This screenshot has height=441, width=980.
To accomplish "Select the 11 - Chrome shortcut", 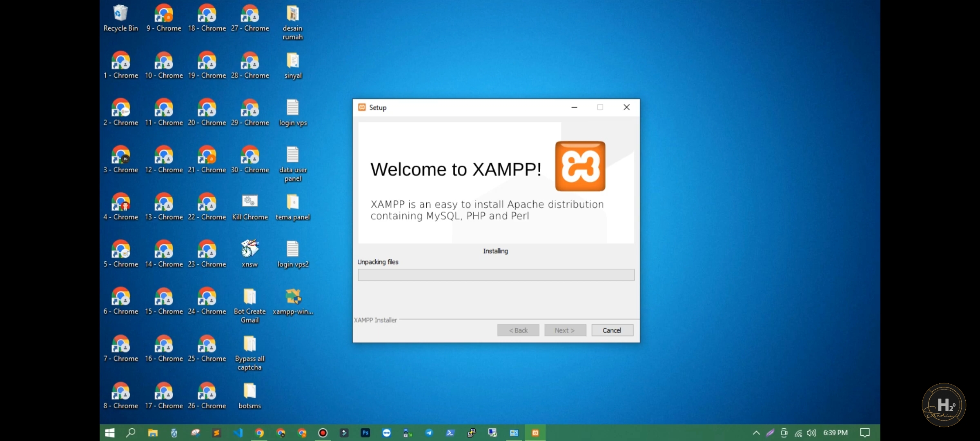I will [164, 113].
